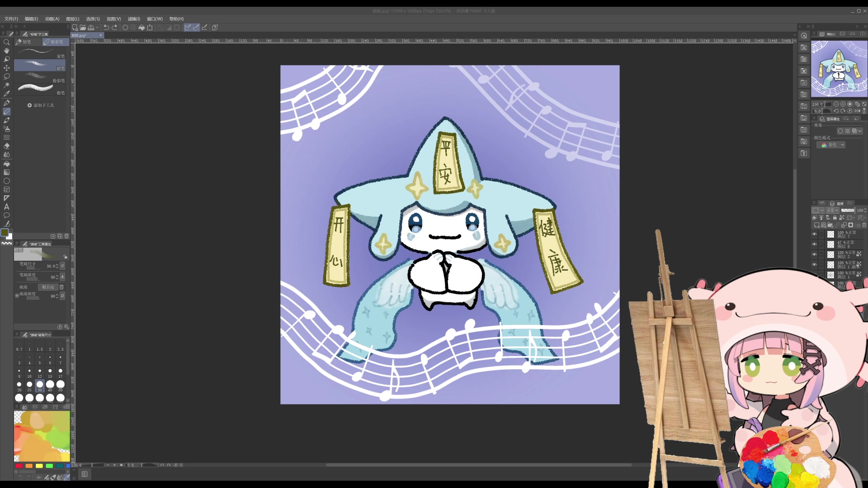Select the Eyedropper tool

6,94
